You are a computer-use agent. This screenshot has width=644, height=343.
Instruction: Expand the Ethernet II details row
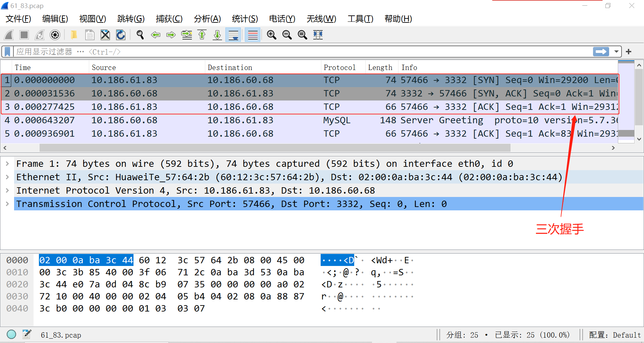coord(7,177)
